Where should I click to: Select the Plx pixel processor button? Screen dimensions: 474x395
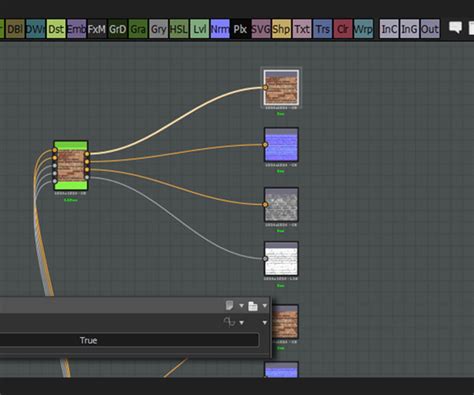pyautogui.click(x=240, y=29)
